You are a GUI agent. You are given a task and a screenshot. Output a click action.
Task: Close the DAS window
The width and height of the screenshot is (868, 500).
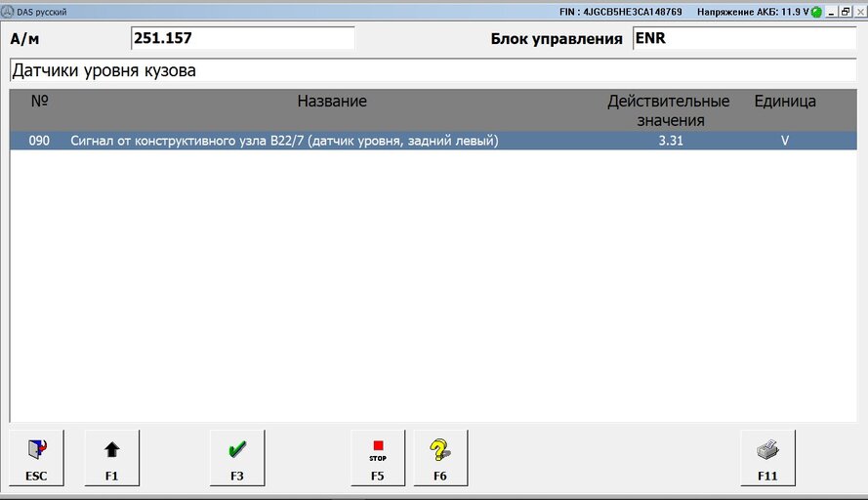(x=860, y=12)
